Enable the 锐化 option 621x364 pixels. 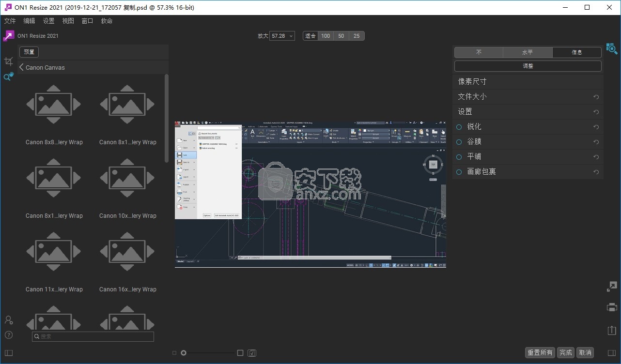pyautogui.click(x=459, y=127)
